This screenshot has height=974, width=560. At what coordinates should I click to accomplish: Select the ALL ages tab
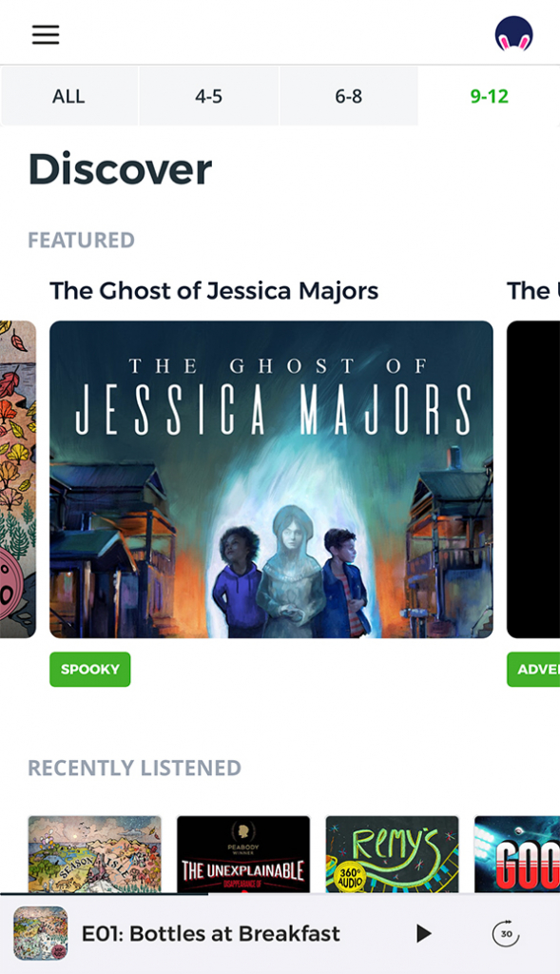[x=68, y=96]
